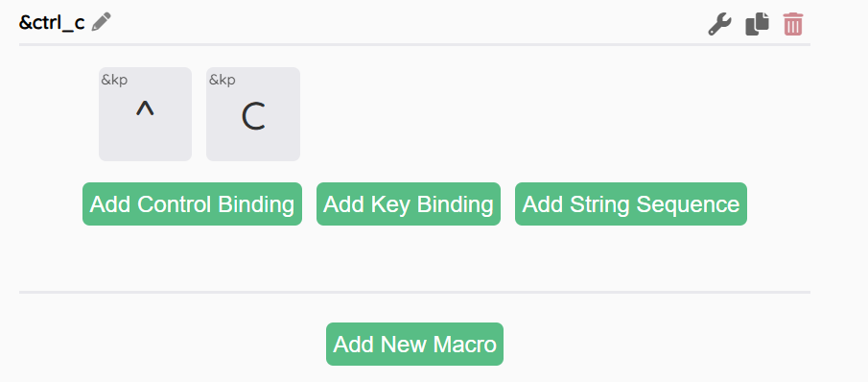Screen dimensions: 868x382
Task: Clone the macro with the duplicate pages icon
Action: pyautogui.click(x=758, y=24)
